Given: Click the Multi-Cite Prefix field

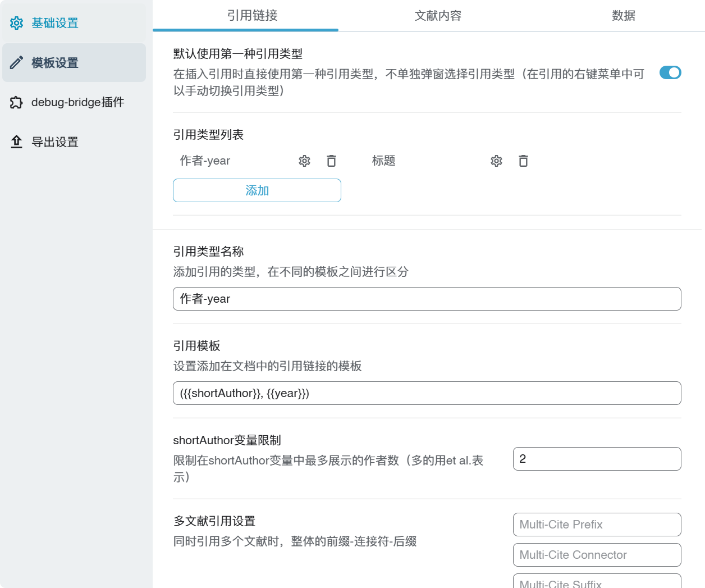Looking at the screenshot, I should [x=597, y=525].
